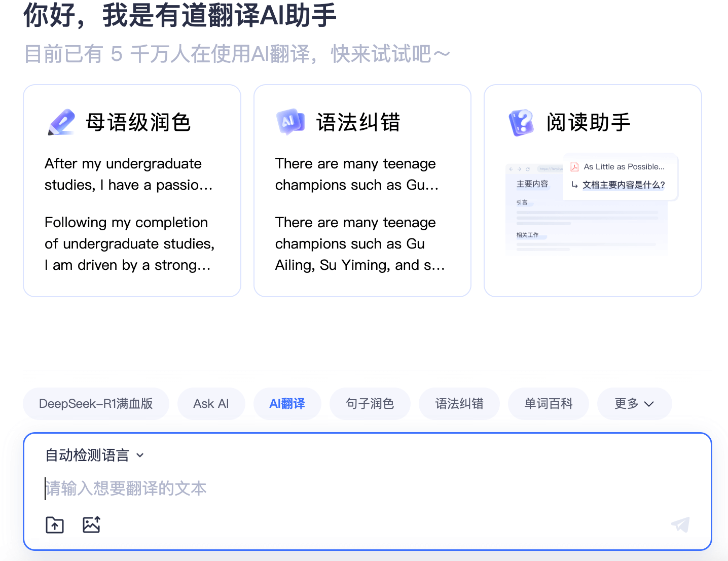This screenshot has height=561, width=728.
Task: Select the AI icon on 语法纠错 card
Action: coord(290,122)
